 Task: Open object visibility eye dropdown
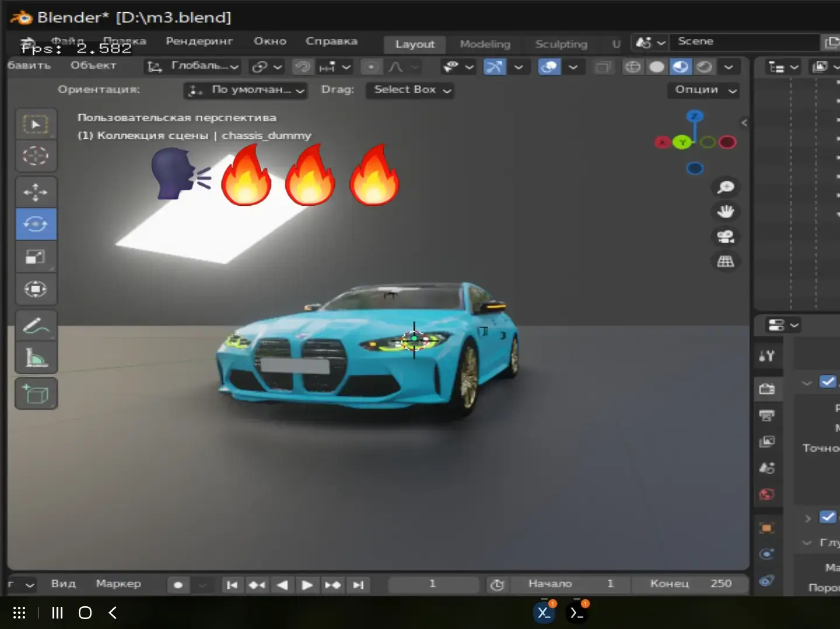[x=458, y=67]
